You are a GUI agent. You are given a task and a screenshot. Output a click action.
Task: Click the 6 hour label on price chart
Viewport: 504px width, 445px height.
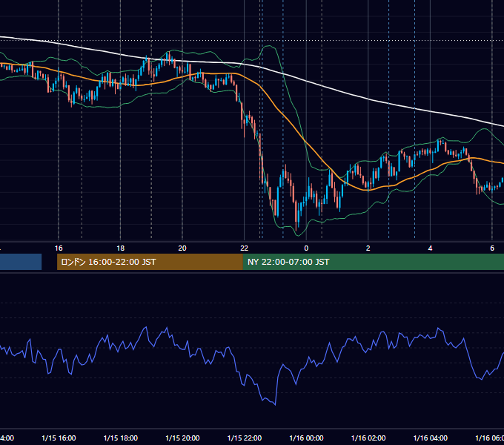pos(492,248)
